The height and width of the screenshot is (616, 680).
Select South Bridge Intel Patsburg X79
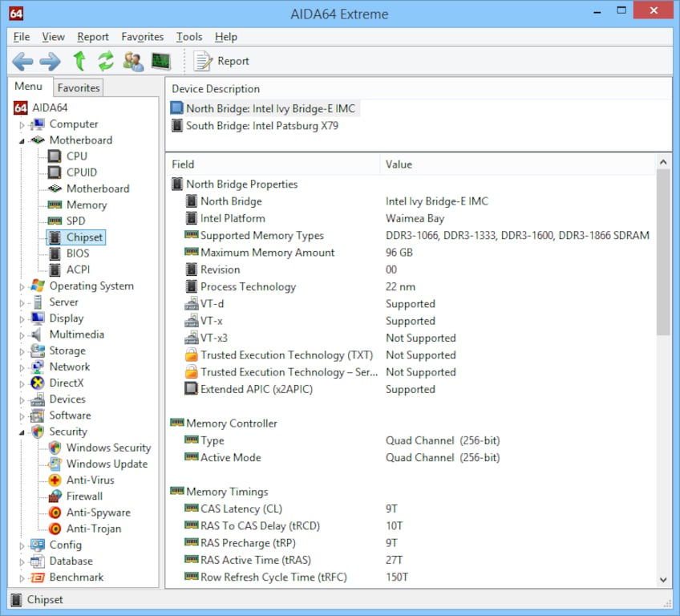[x=262, y=126]
